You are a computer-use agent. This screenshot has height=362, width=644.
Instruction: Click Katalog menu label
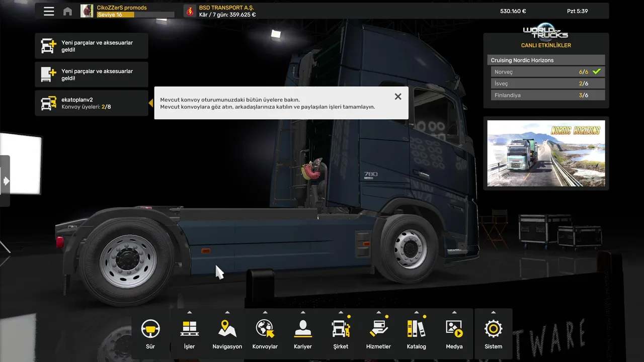(416, 346)
